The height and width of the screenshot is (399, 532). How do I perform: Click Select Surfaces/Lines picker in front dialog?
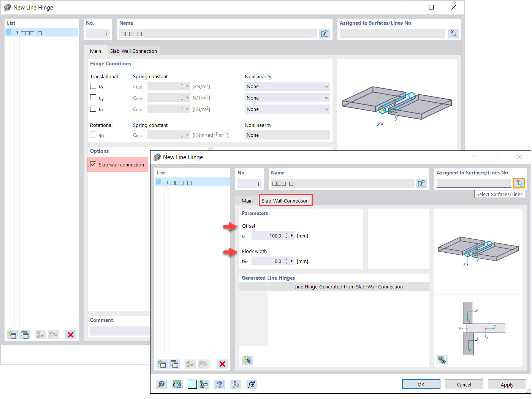tap(519, 183)
